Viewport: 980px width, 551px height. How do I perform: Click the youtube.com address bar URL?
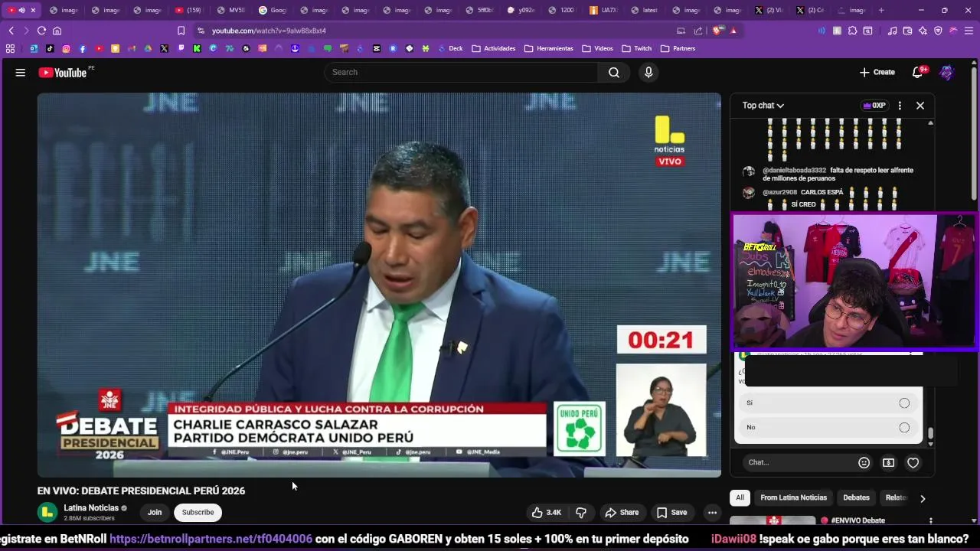(269, 31)
